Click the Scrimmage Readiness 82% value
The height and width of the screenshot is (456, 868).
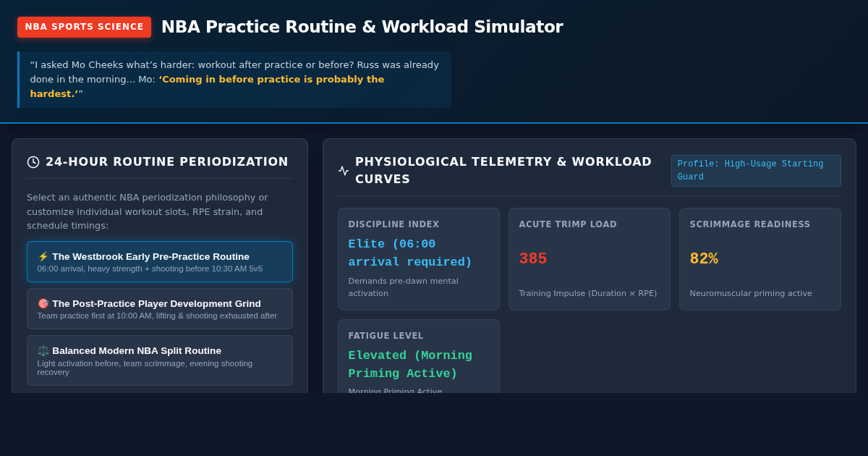(x=704, y=259)
